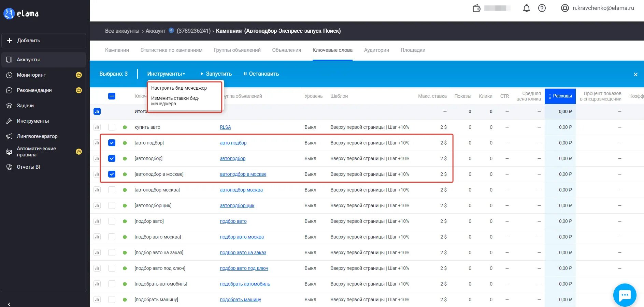Uncheck [авто подбор] keyword checkbox
This screenshot has width=644, height=307.
[112, 143]
